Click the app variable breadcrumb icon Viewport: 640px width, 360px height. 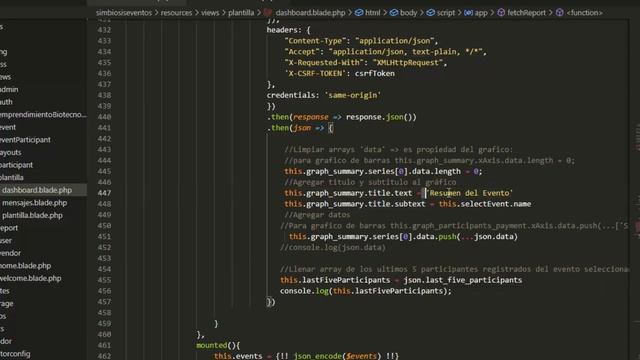pyautogui.click(x=469, y=13)
